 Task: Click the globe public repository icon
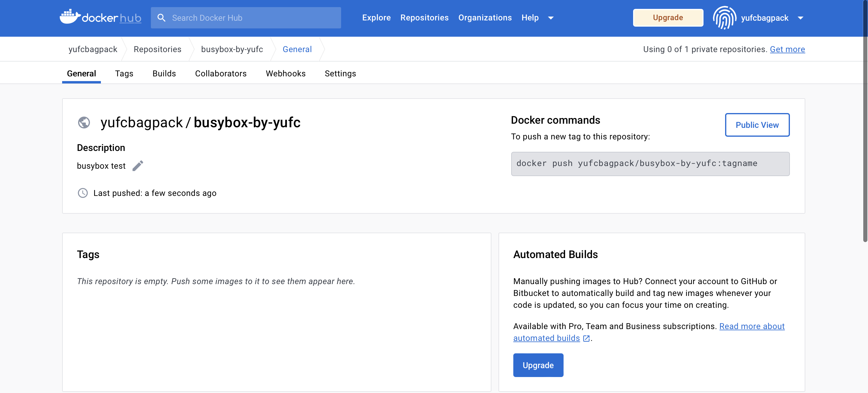[84, 122]
